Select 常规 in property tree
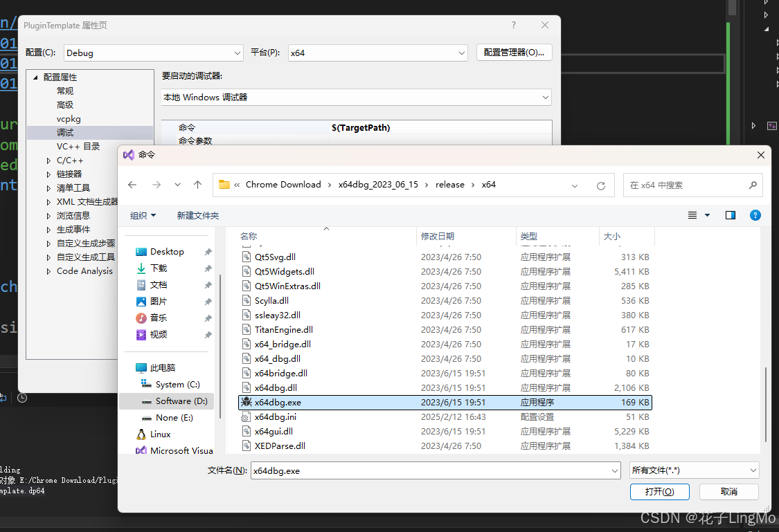 point(64,91)
